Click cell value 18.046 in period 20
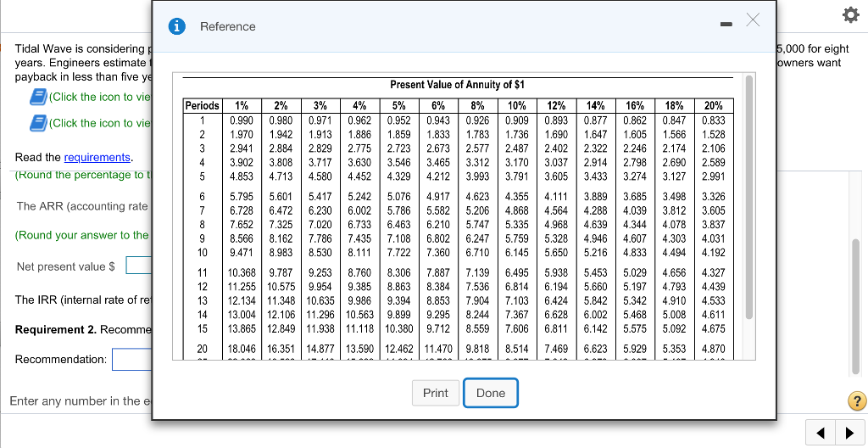 [242, 349]
